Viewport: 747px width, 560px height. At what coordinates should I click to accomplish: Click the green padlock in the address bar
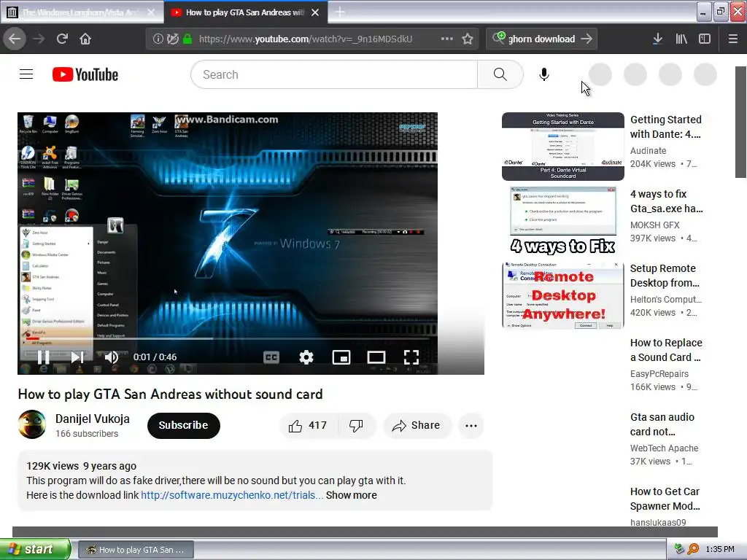pos(187,39)
